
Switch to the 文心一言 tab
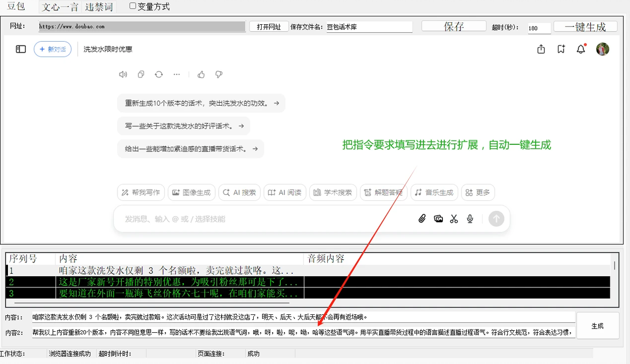[x=60, y=7]
